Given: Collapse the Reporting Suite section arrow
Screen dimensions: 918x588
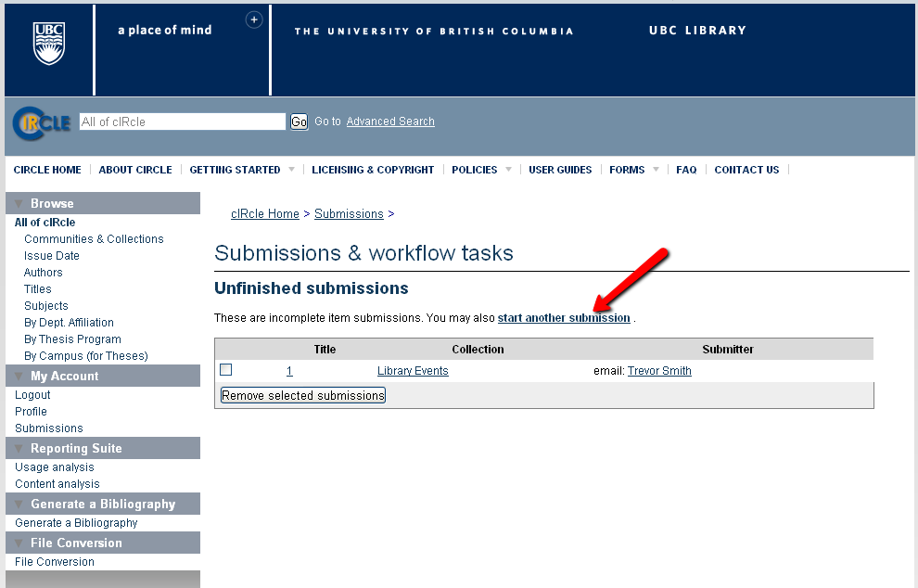Looking at the screenshot, I should 19,449.
